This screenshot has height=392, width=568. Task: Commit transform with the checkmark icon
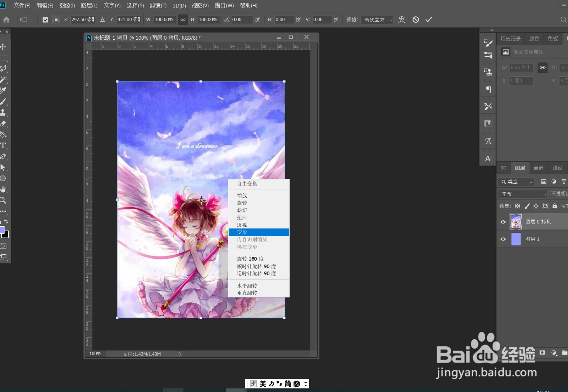click(429, 20)
